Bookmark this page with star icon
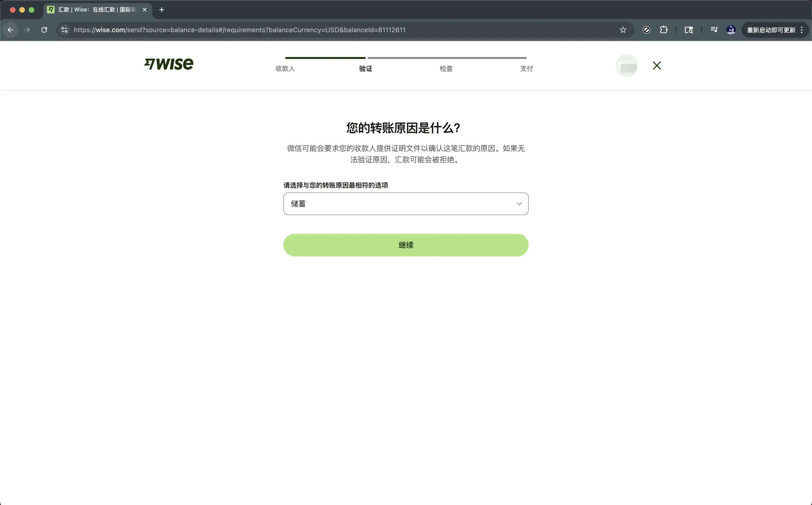Image resolution: width=812 pixels, height=505 pixels. (x=623, y=30)
